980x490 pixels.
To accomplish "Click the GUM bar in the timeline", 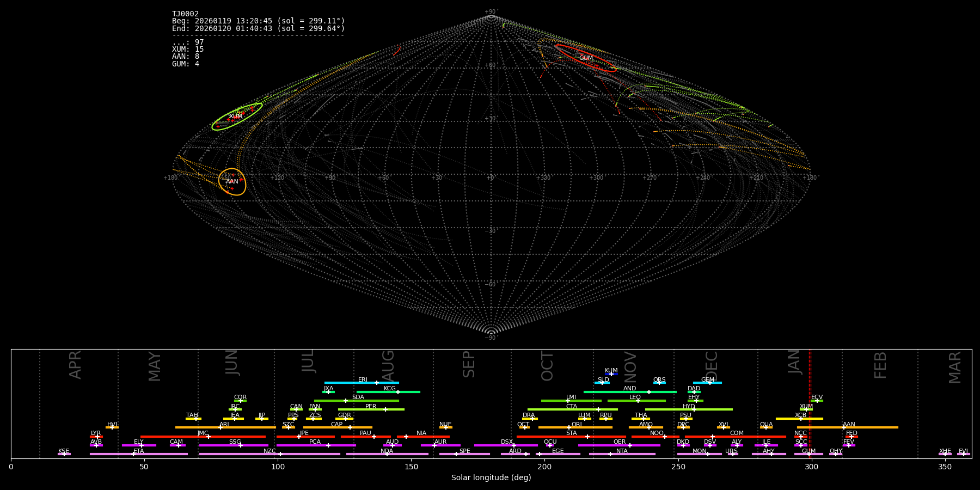I will 808,454.
